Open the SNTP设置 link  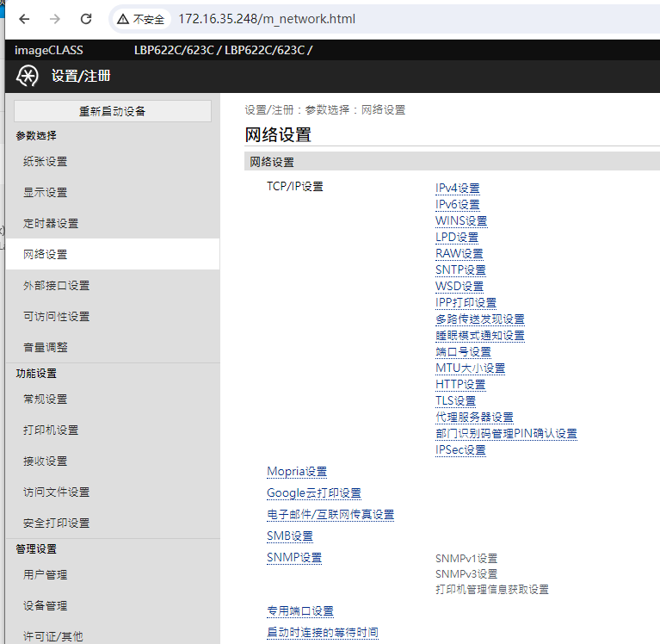tap(461, 270)
